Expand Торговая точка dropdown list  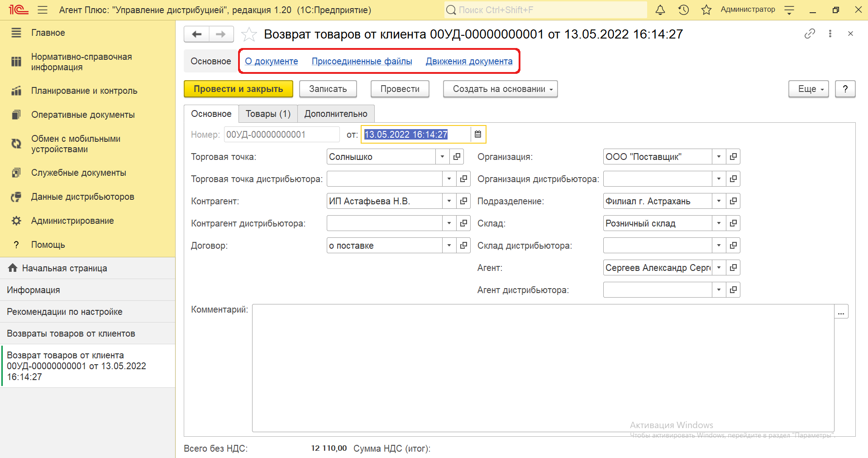[x=443, y=156]
